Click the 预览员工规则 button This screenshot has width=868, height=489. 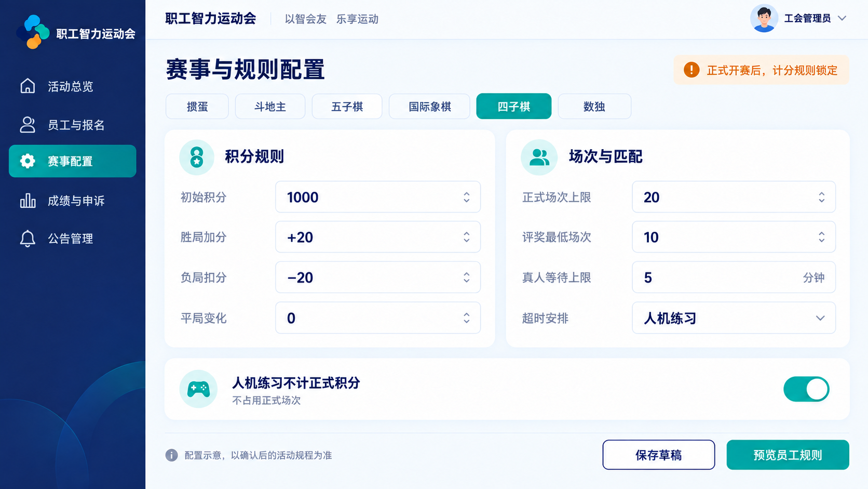(x=788, y=455)
